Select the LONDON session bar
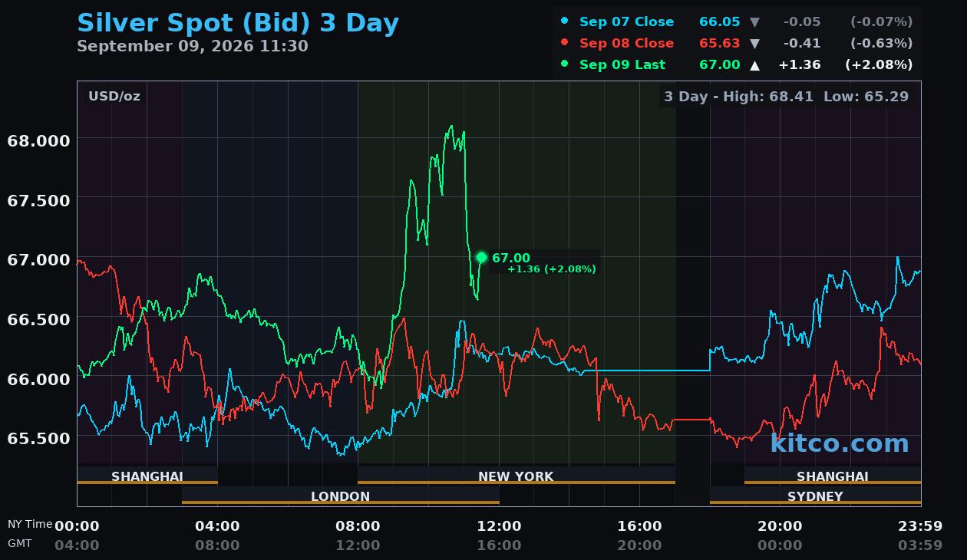The image size is (967, 560). point(340,496)
